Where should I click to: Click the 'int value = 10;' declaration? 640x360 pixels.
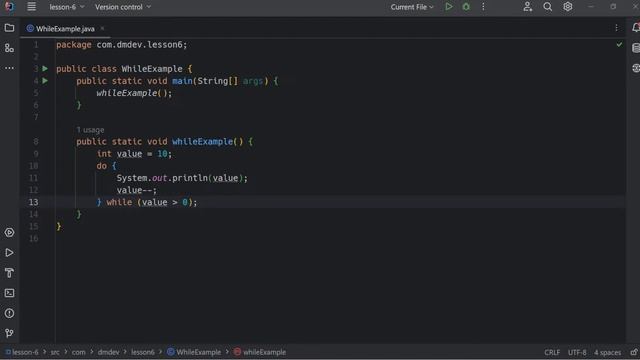click(134, 153)
